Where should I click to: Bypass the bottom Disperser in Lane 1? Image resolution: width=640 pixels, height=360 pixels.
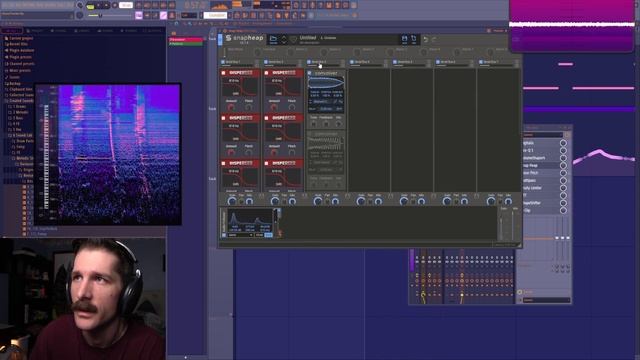[x=223, y=163]
